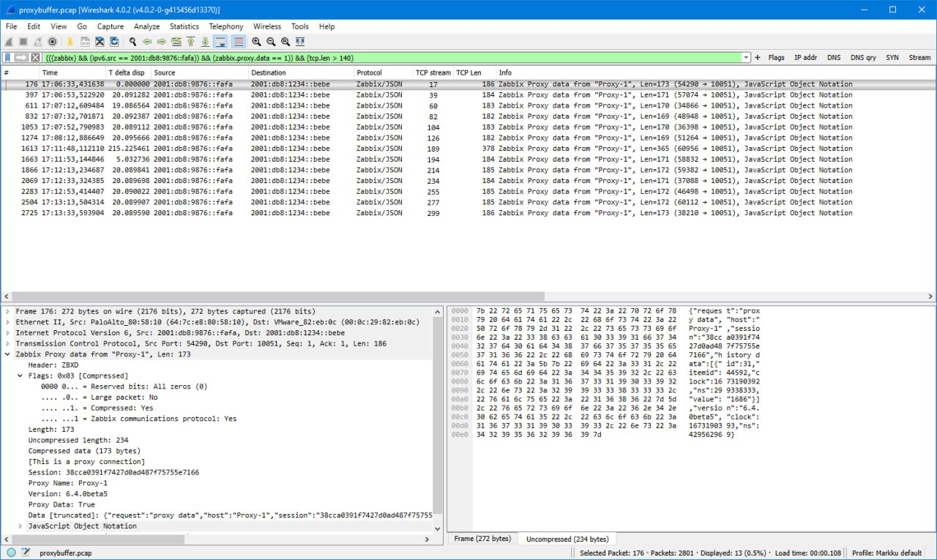
Task: Expand Transmission Control Protocol row
Action: click(x=7, y=343)
